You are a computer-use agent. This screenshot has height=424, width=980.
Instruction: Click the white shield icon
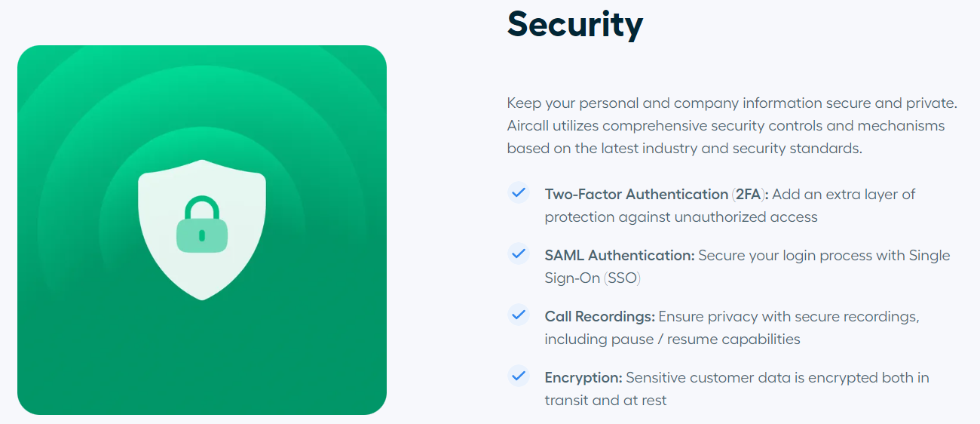[x=202, y=229]
